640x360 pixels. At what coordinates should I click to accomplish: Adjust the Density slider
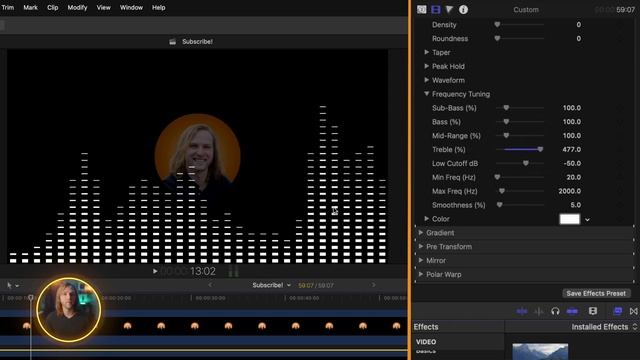coord(520,24)
